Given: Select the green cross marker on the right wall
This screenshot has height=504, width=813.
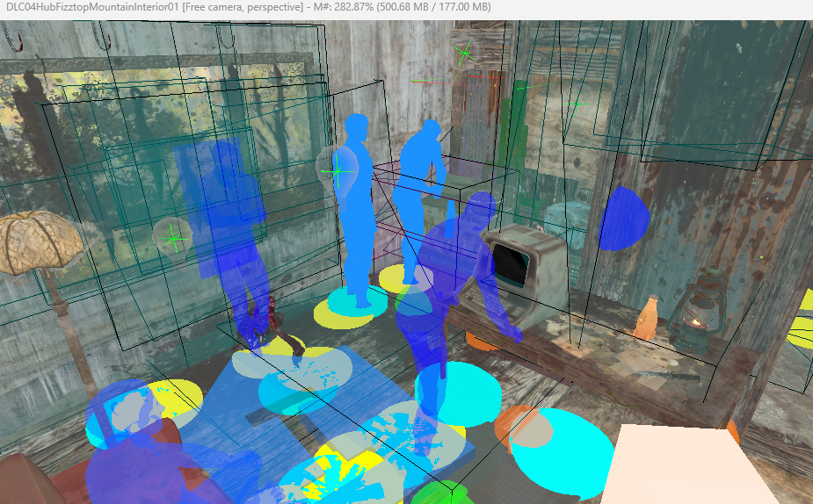Looking at the screenshot, I should click(576, 104).
